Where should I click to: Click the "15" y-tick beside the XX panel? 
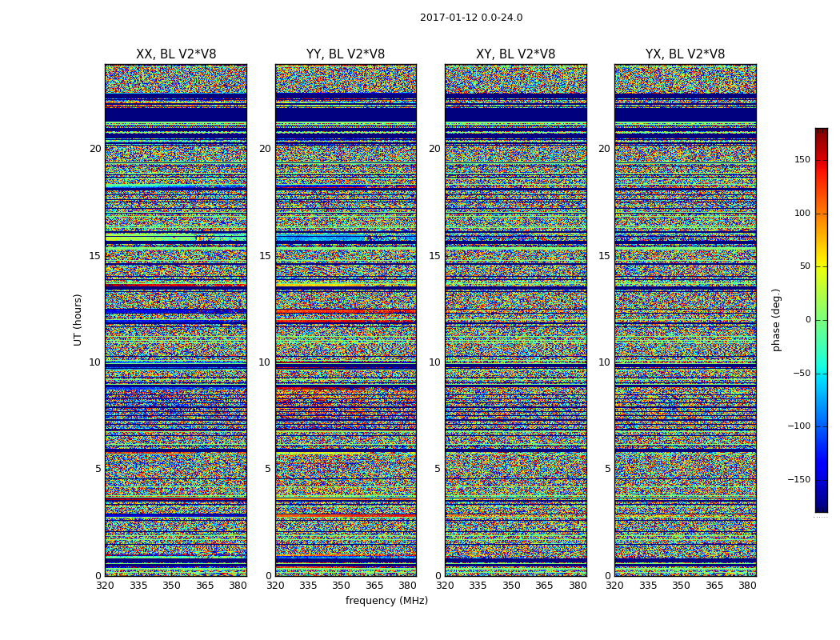point(95,255)
